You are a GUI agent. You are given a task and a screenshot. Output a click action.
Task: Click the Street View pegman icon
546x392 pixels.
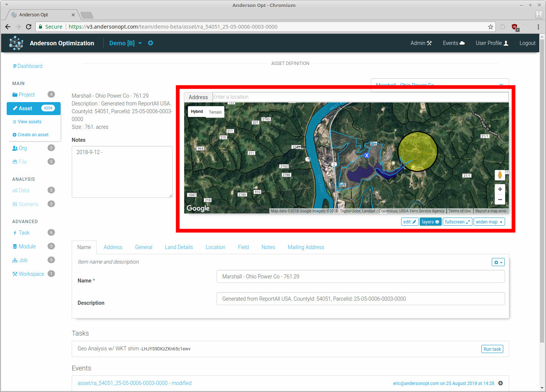500,175
